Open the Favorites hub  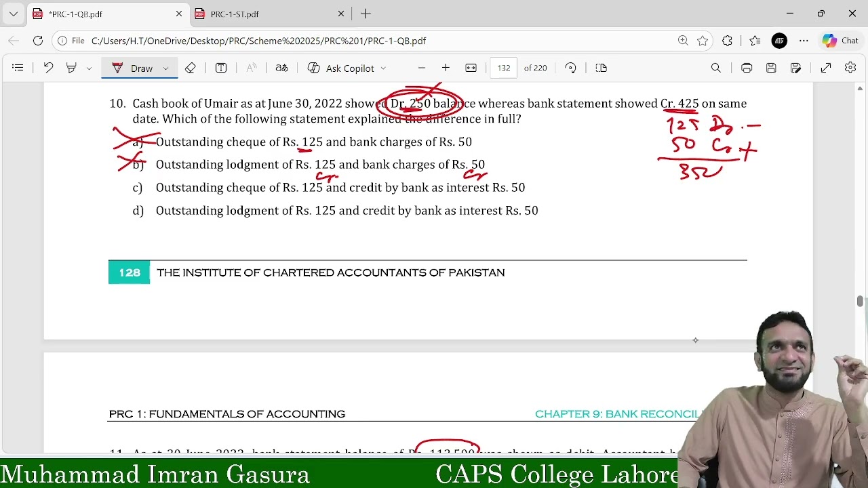pyautogui.click(x=755, y=41)
